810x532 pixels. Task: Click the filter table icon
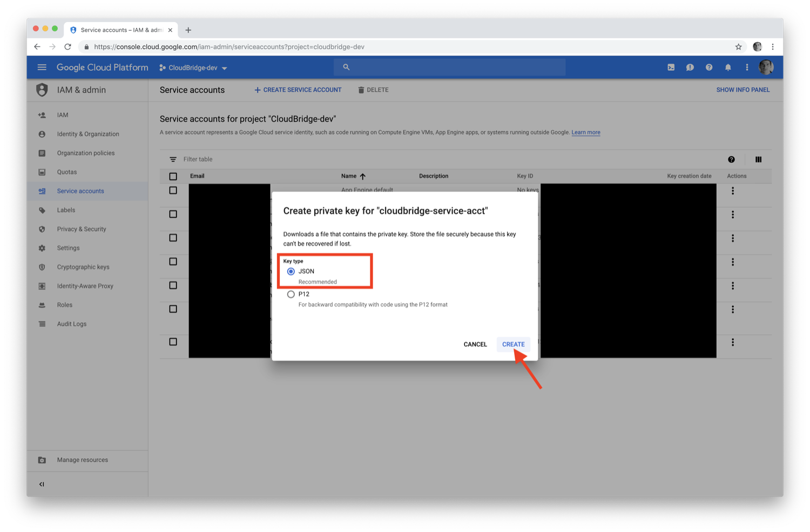pos(173,159)
